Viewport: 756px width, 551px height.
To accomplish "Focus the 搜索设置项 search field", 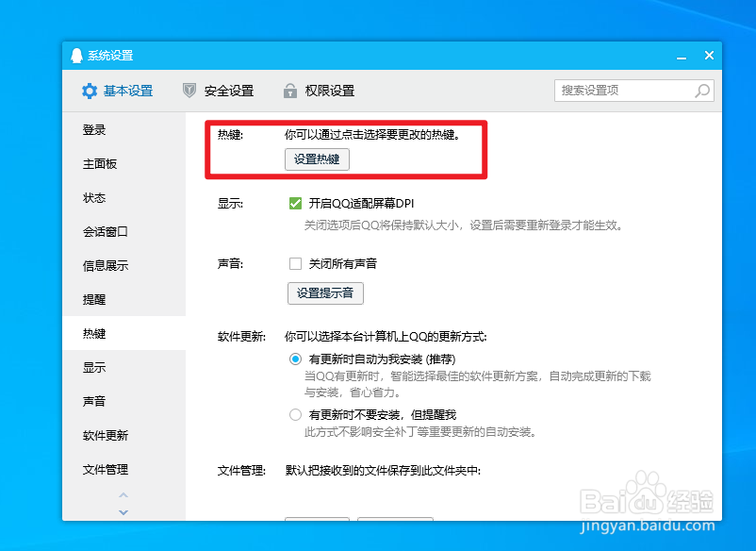I will (634, 91).
